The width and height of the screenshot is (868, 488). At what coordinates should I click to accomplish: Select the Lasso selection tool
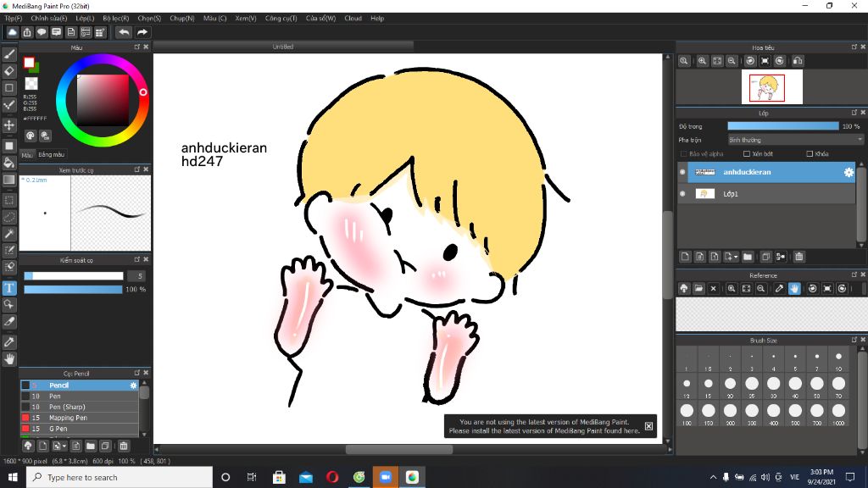[x=9, y=217]
